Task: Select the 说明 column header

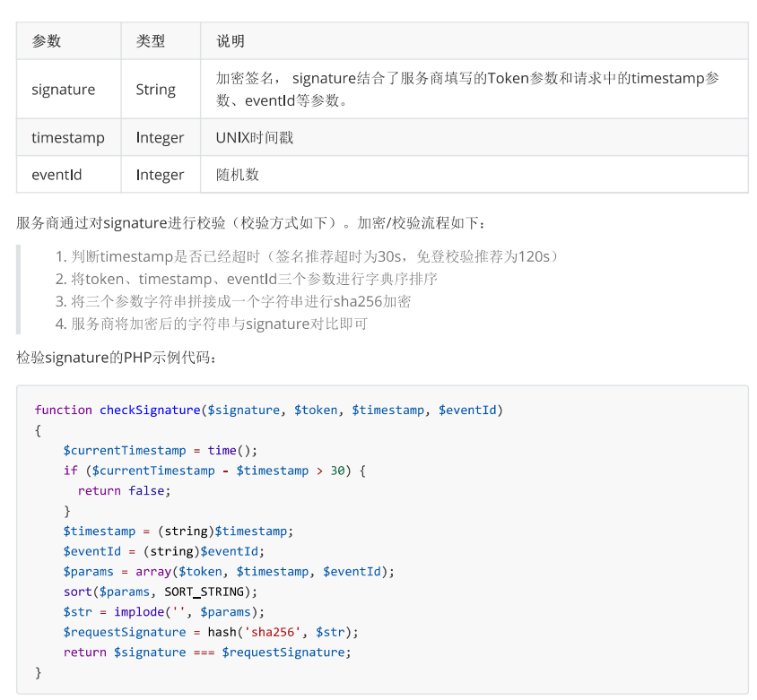Action: click(x=474, y=41)
